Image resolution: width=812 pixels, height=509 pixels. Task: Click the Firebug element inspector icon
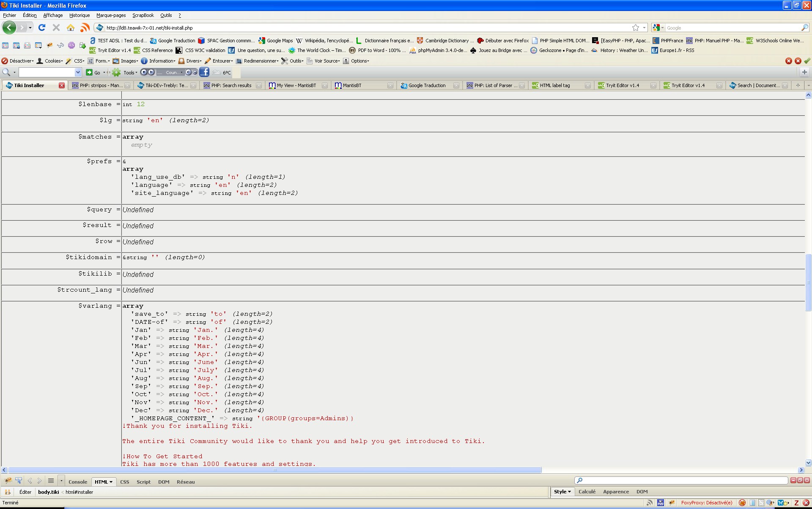pos(19,481)
